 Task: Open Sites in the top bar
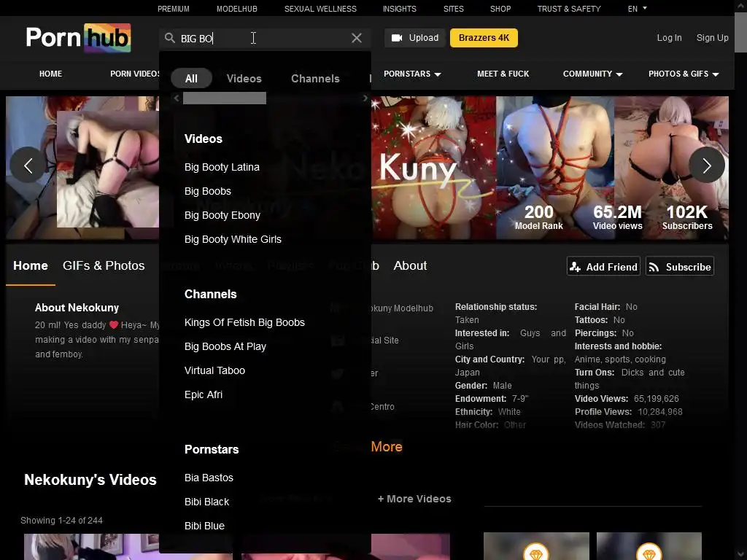(x=453, y=9)
